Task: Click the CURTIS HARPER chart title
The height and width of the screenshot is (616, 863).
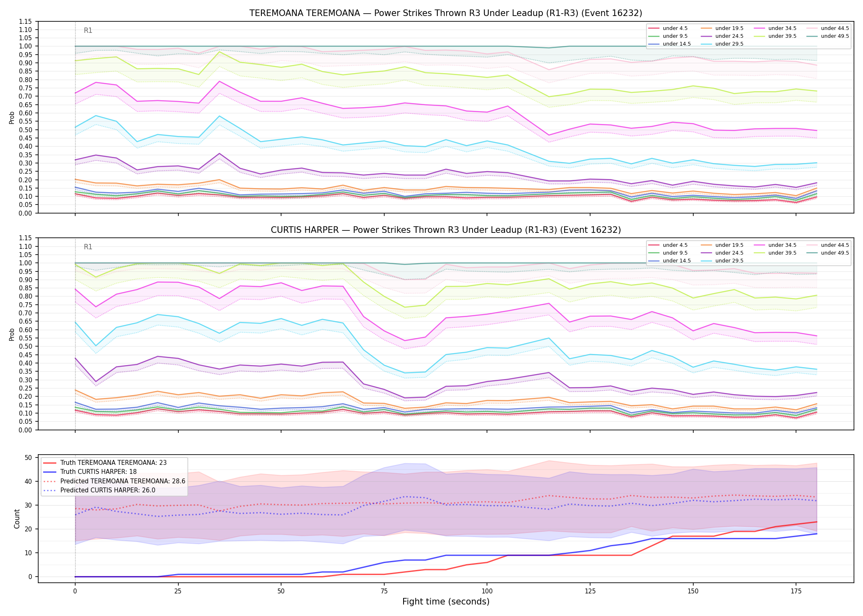Action: [x=445, y=230]
